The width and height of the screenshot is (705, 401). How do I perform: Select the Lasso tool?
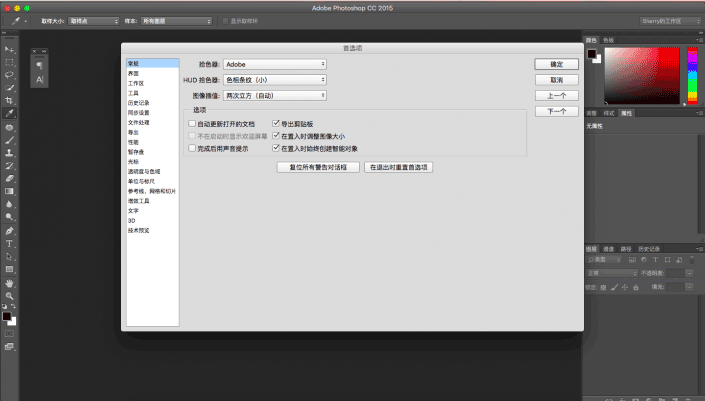tap(9, 75)
